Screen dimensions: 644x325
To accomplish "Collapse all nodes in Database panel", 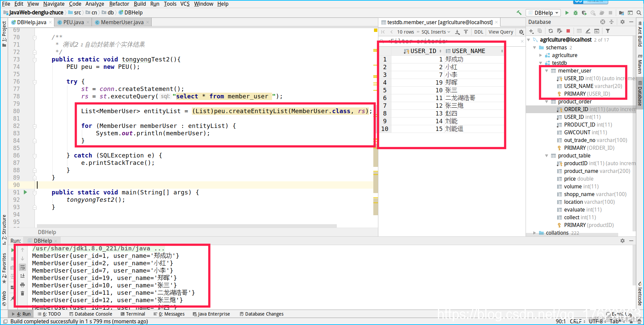I will 611,22.
